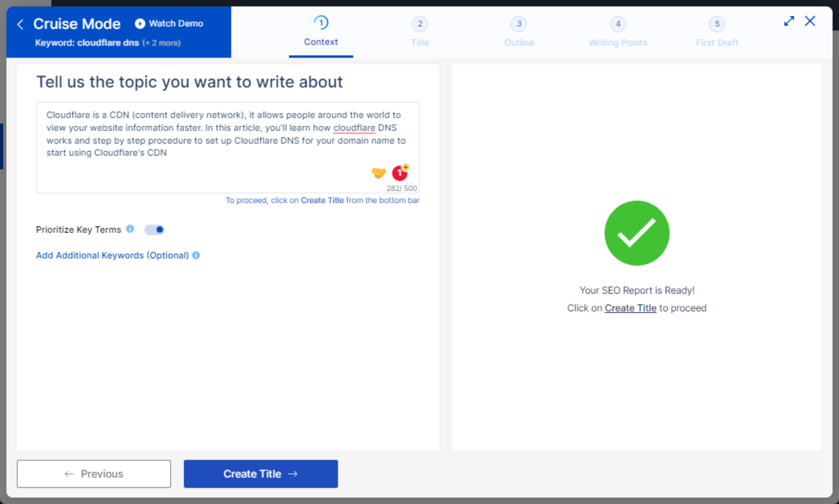
Task: Click info icon beside Prioritize Key Terms
Action: [x=130, y=229]
